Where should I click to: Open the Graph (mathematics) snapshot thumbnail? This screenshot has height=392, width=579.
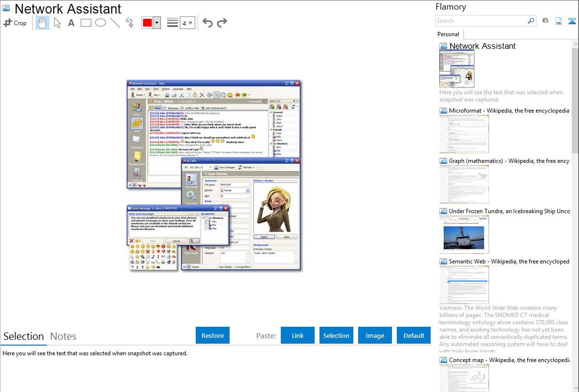point(464,184)
